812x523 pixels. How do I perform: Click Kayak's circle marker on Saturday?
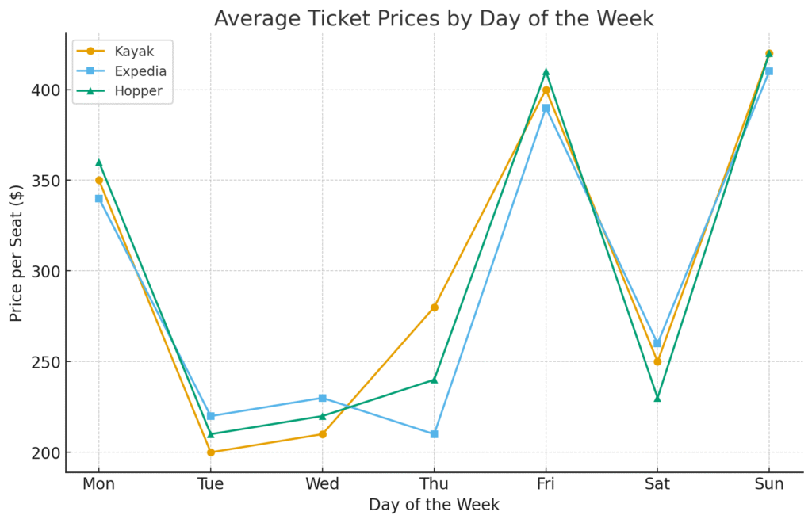point(657,361)
